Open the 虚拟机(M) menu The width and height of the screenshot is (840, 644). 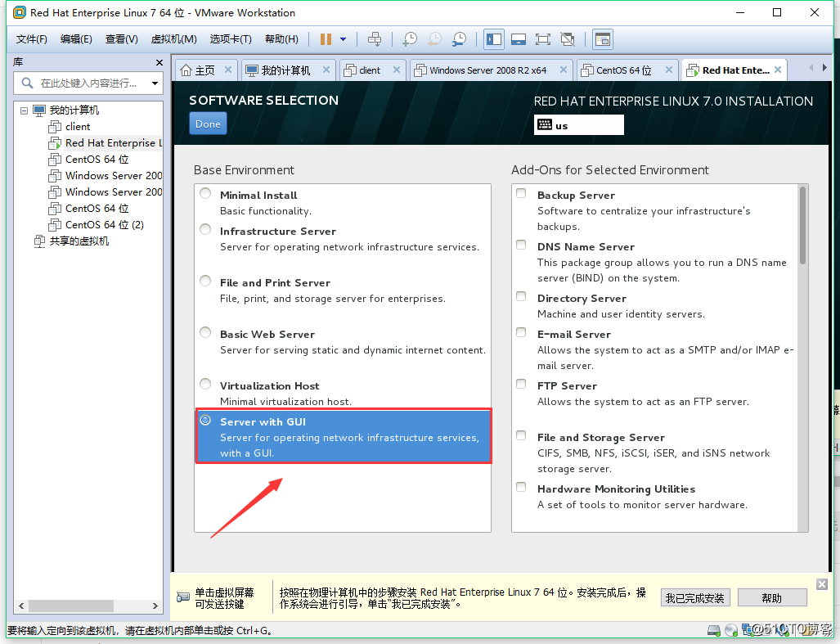click(x=173, y=39)
